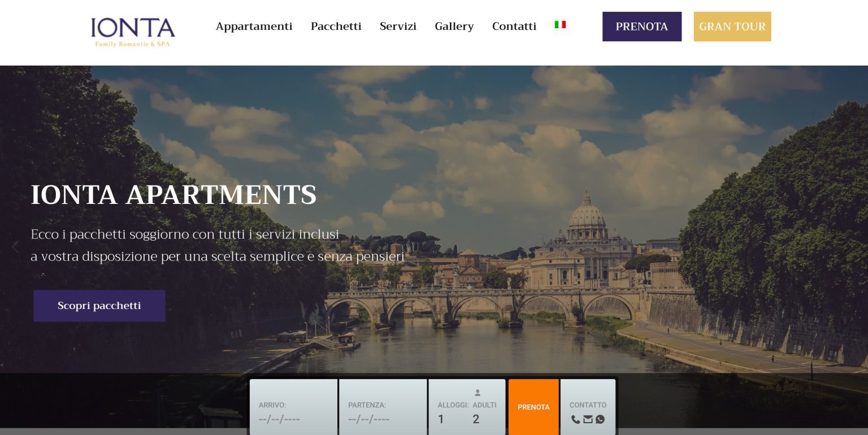Screen dimensions: 868x435
Task: Click the orange PRENOTA booking button
Action: 533,407
